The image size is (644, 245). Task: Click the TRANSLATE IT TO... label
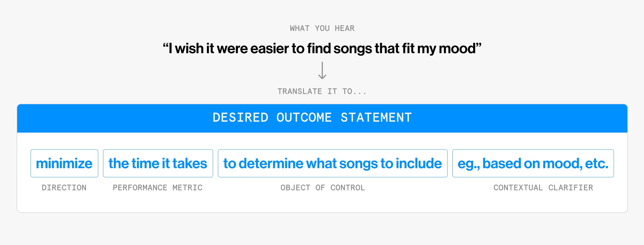(322, 91)
